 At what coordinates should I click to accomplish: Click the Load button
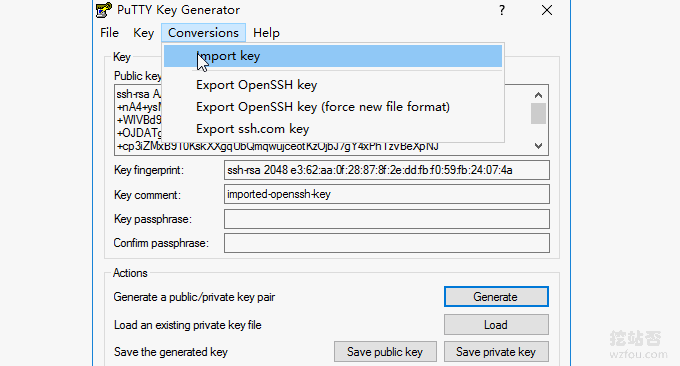click(x=496, y=325)
